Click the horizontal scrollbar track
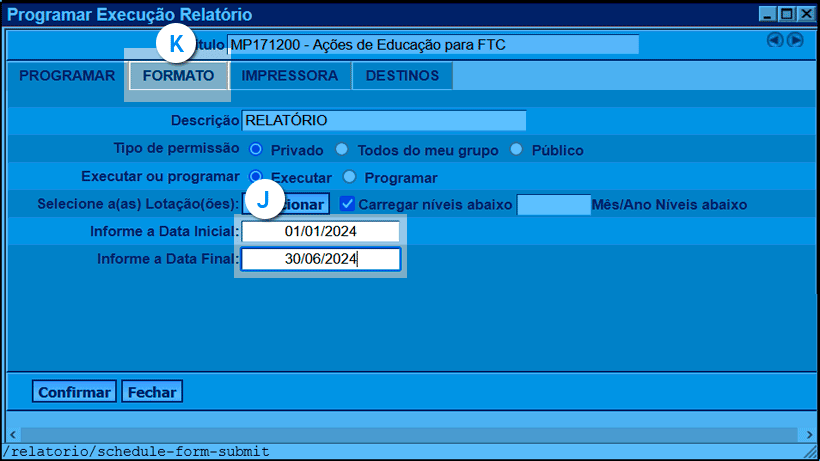Viewport: 820px width, 461px height. [410, 434]
